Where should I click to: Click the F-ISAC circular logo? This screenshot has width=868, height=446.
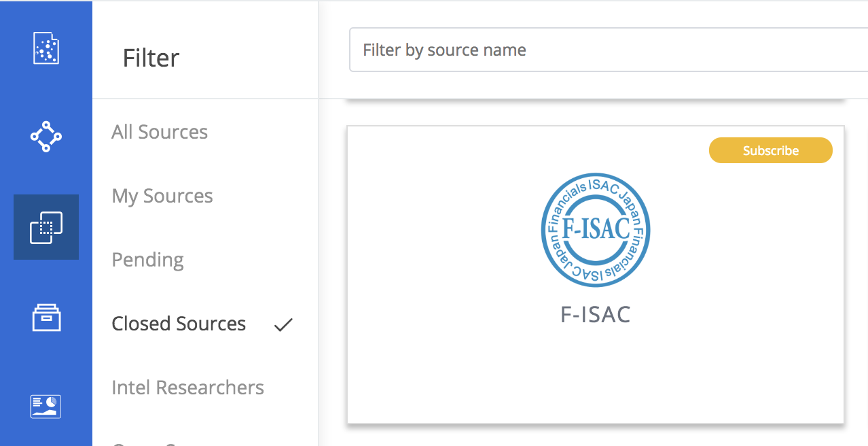596,230
